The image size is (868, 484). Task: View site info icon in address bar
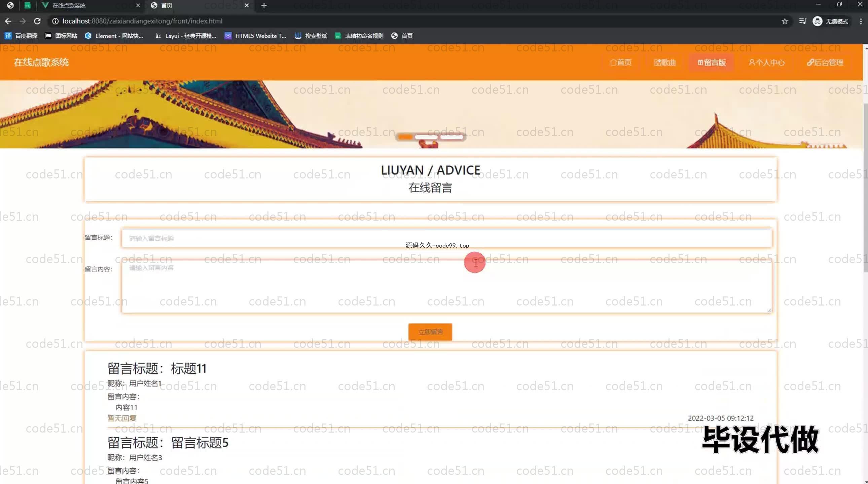(55, 21)
